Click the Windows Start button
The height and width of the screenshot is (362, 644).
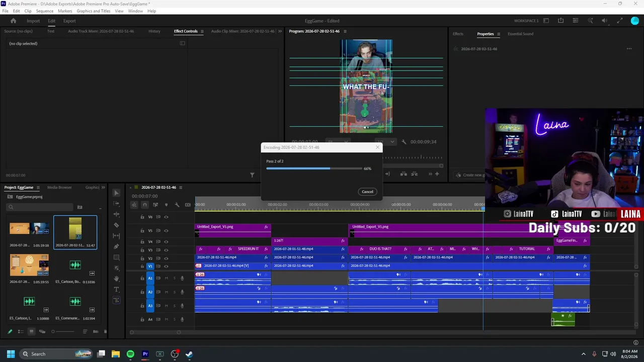pyautogui.click(x=11, y=354)
